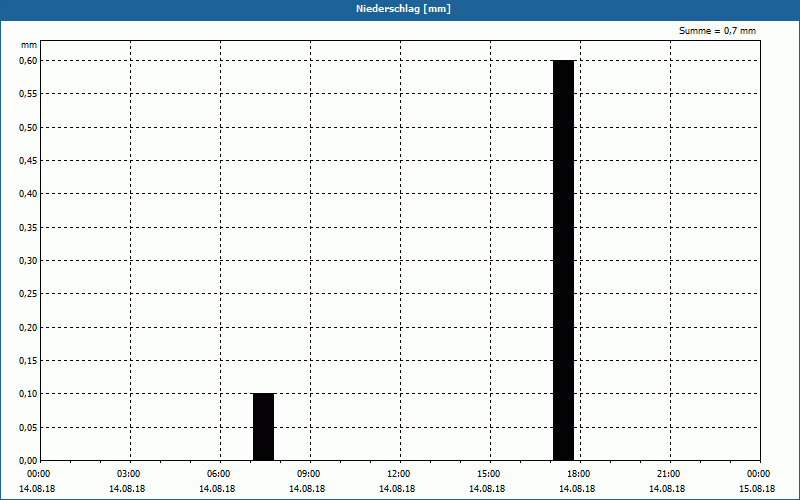800x500 pixels.
Task: Select the tall 0,60 mm precipitation bar
Action: pos(564,260)
